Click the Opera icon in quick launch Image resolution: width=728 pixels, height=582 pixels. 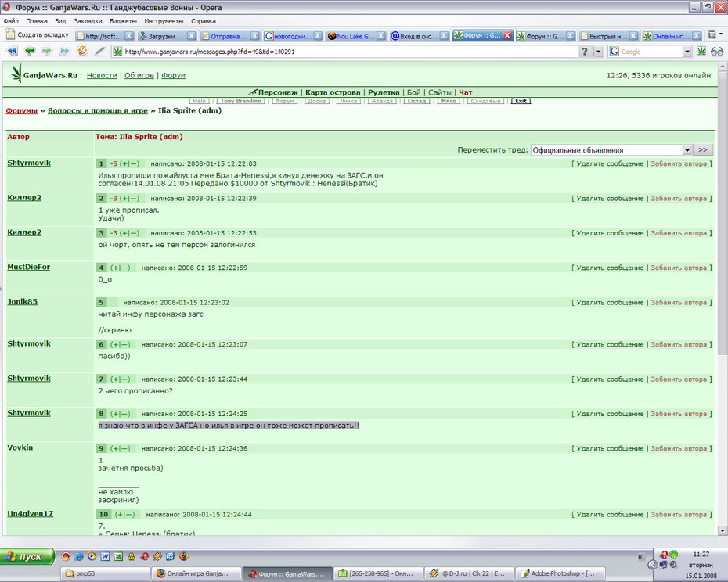(x=144, y=556)
